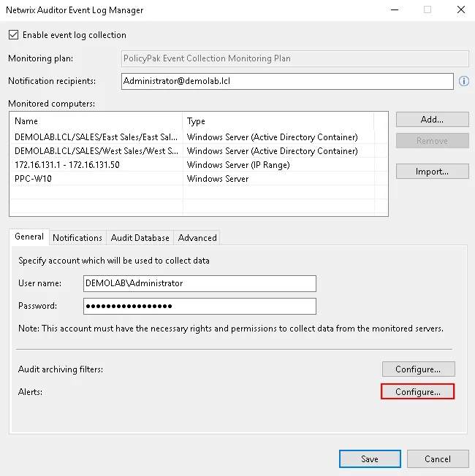Configure the Audit archiving filters
475x476 pixels.
click(418, 369)
